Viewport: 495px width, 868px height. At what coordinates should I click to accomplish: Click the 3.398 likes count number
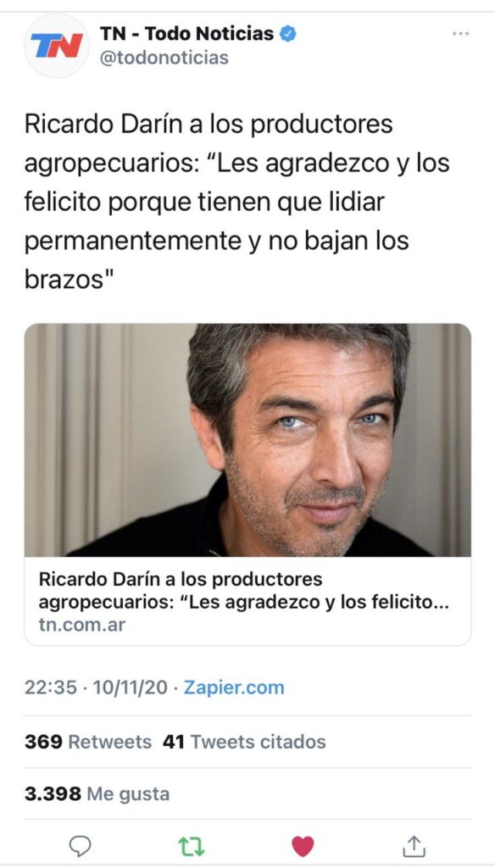coord(53,793)
